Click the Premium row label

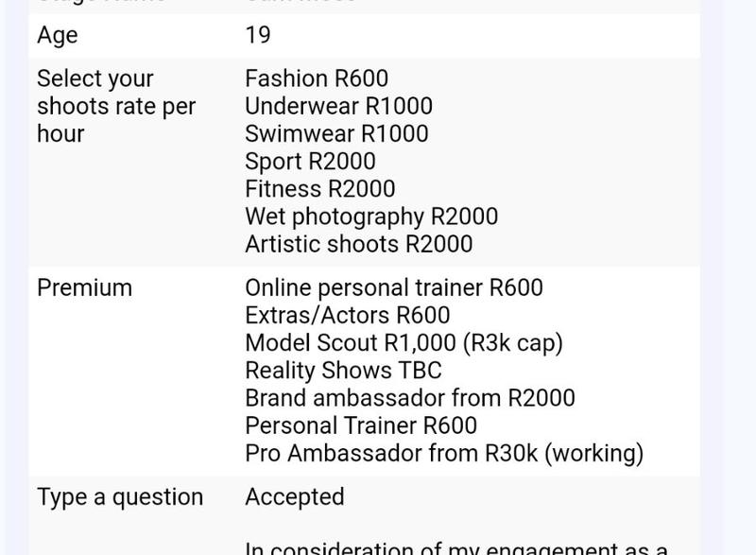point(85,287)
